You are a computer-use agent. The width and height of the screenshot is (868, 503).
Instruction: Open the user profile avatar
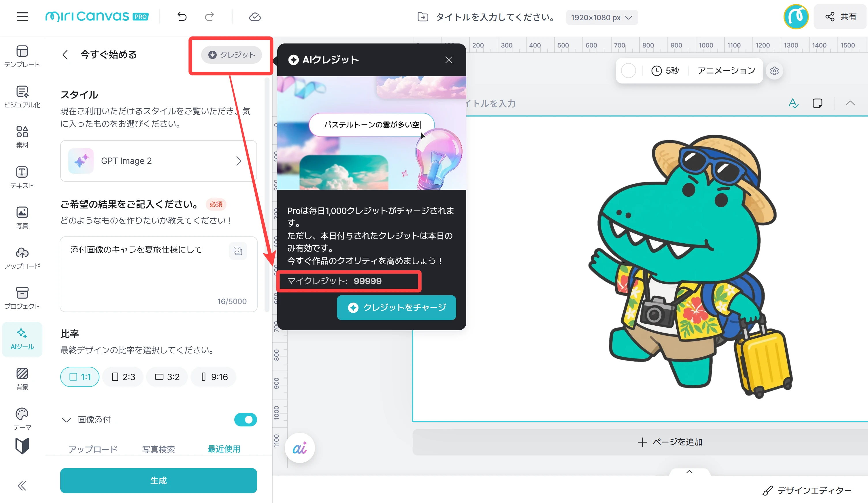point(796,16)
